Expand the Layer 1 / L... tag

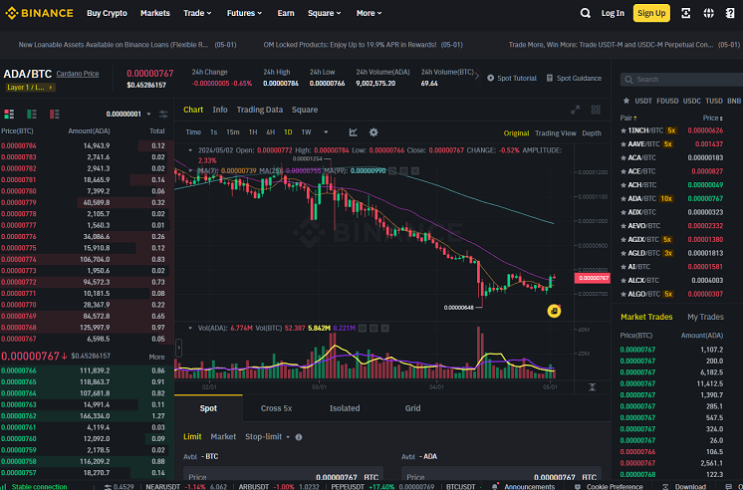tap(31, 88)
